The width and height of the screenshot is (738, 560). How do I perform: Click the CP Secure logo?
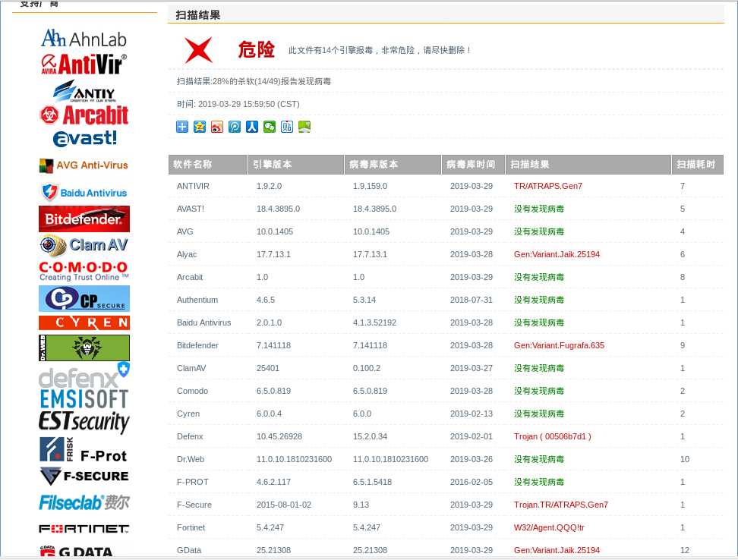tap(84, 298)
